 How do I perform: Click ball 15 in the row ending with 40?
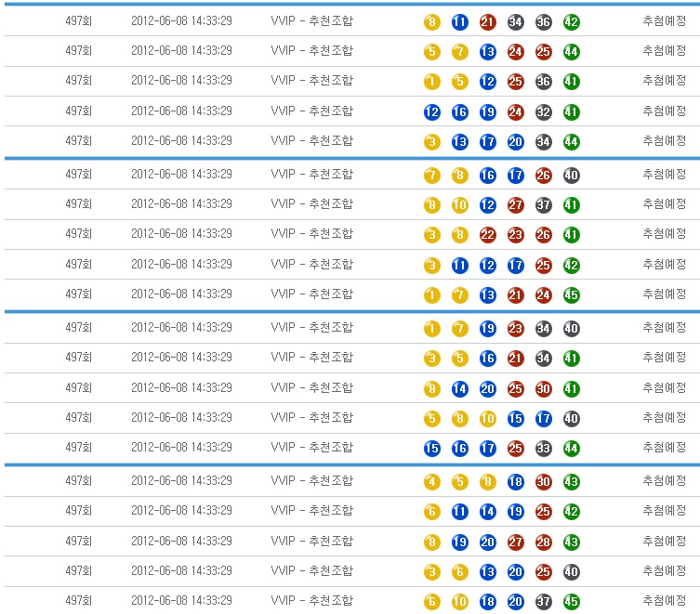[x=515, y=419]
